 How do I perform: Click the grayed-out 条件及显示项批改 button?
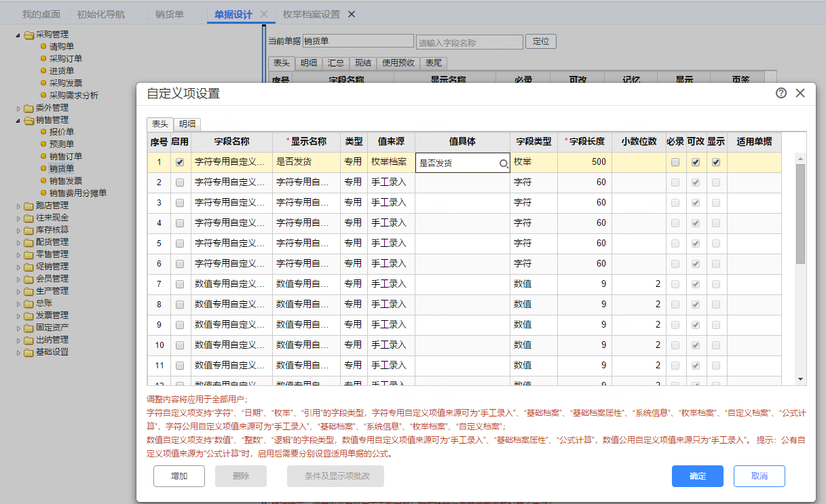[336, 476]
